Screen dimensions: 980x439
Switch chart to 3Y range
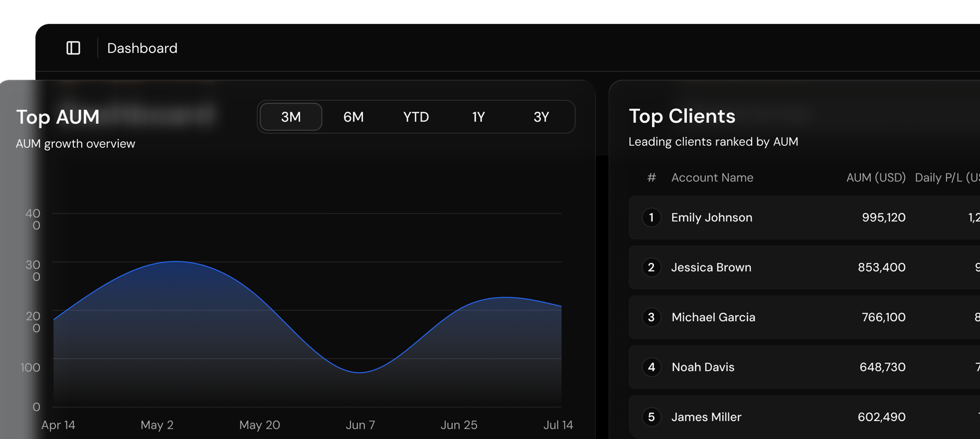tap(541, 117)
